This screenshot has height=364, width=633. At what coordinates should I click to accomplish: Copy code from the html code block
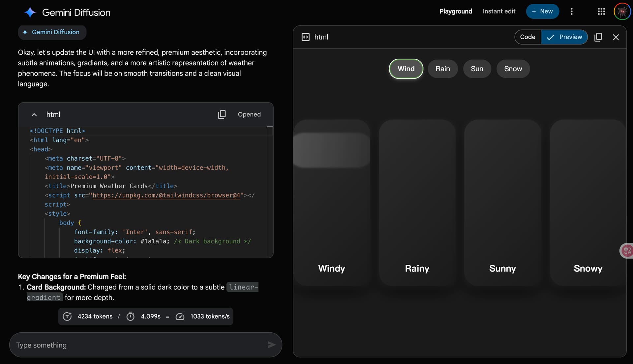[222, 114]
